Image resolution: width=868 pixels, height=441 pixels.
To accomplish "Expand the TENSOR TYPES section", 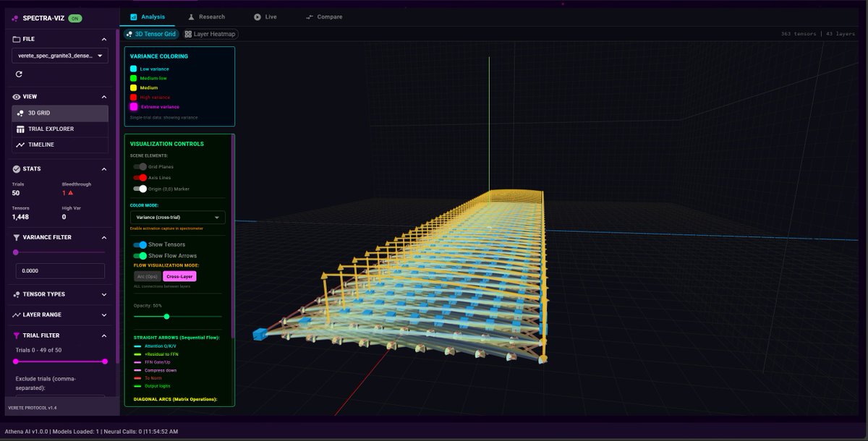I will click(60, 294).
